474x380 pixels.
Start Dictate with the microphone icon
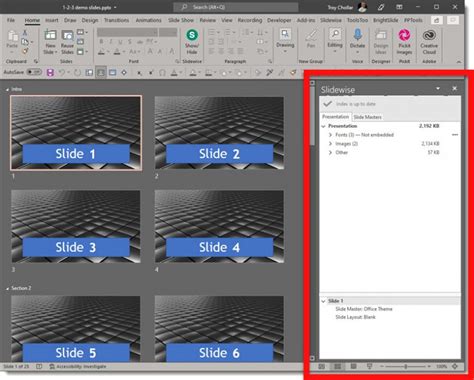pos(357,41)
